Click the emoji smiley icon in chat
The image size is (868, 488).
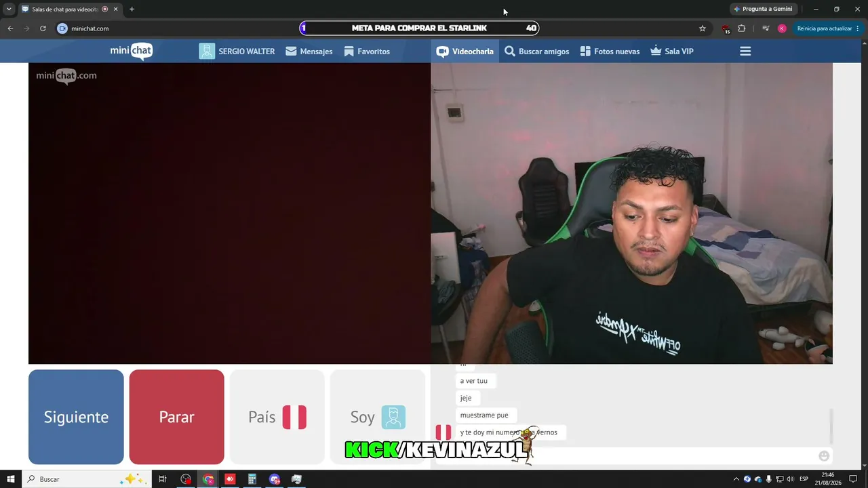824,456
